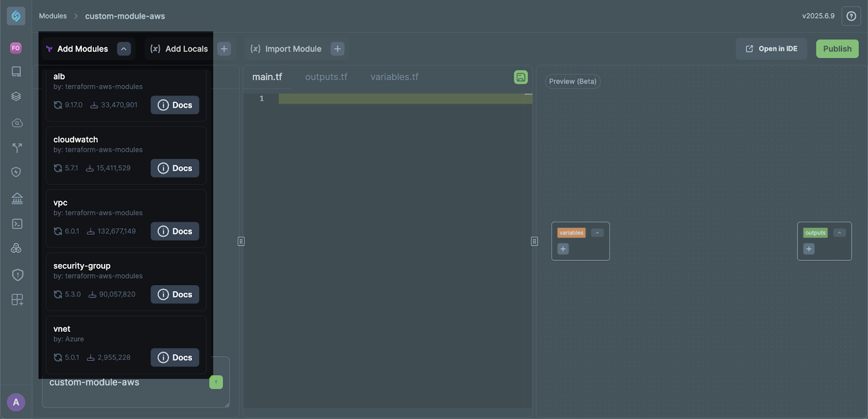868x419 pixels.
Task: Open Docs for the vnet module
Action: coord(175,358)
